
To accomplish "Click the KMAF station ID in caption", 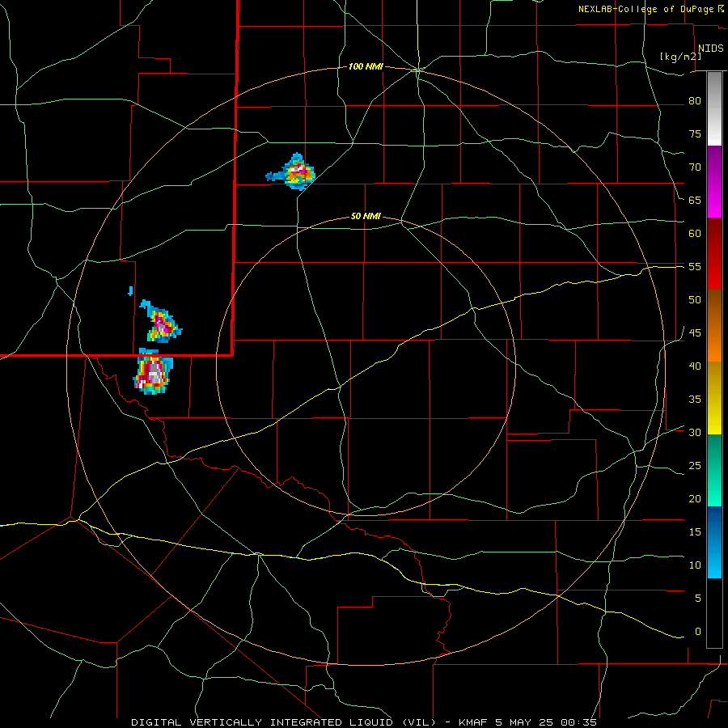I will pyautogui.click(x=473, y=722).
